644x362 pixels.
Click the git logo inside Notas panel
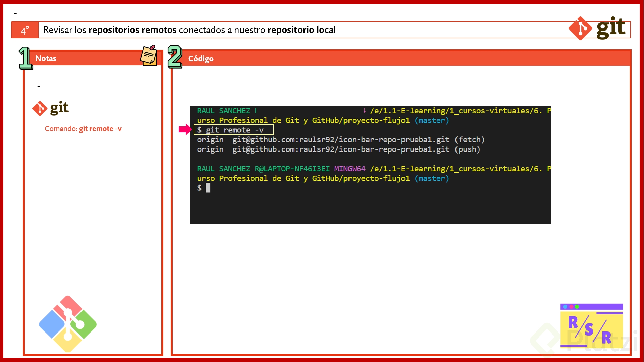tap(50, 108)
